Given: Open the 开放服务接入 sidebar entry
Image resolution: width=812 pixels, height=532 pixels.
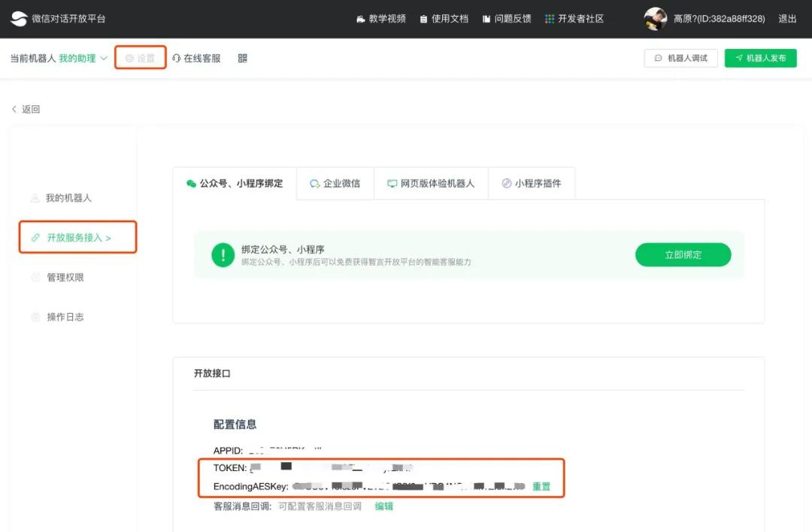Looking at the screenshot, I should tap(74, 237).
